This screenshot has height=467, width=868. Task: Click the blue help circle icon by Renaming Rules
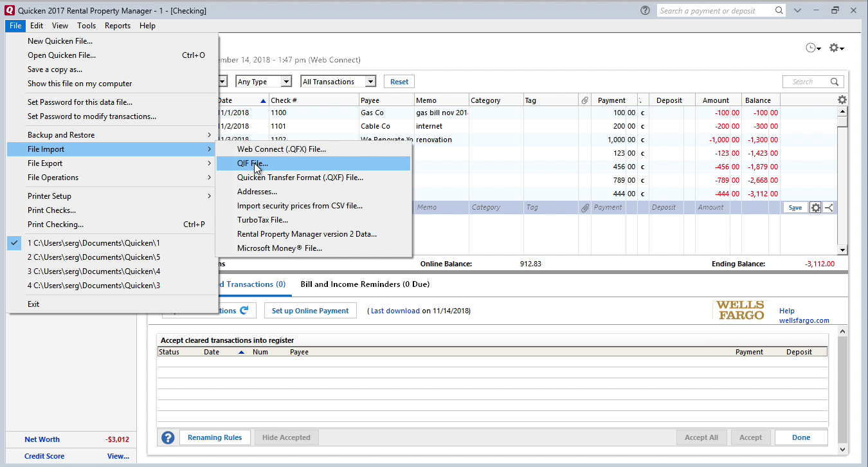click(x=168, y=438)
